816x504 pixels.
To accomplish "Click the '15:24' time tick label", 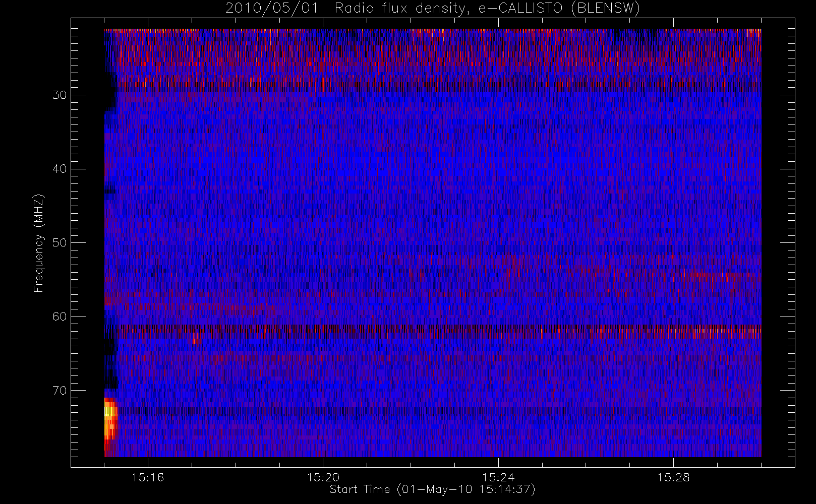I will [x=498, y=477].
